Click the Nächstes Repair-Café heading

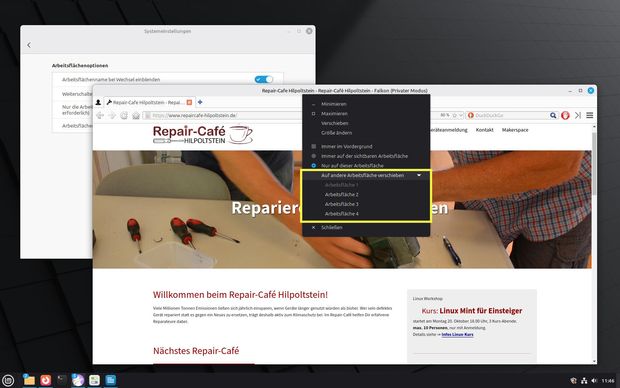tap(196, 351)
